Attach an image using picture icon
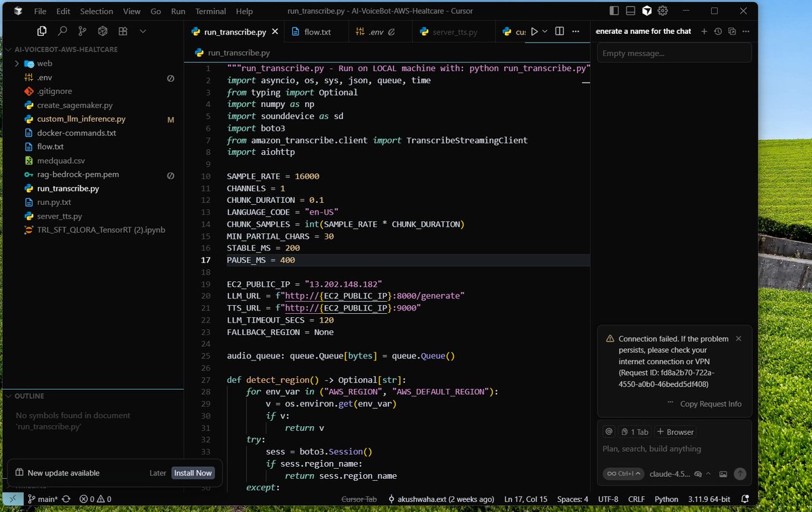 (723, 474)
